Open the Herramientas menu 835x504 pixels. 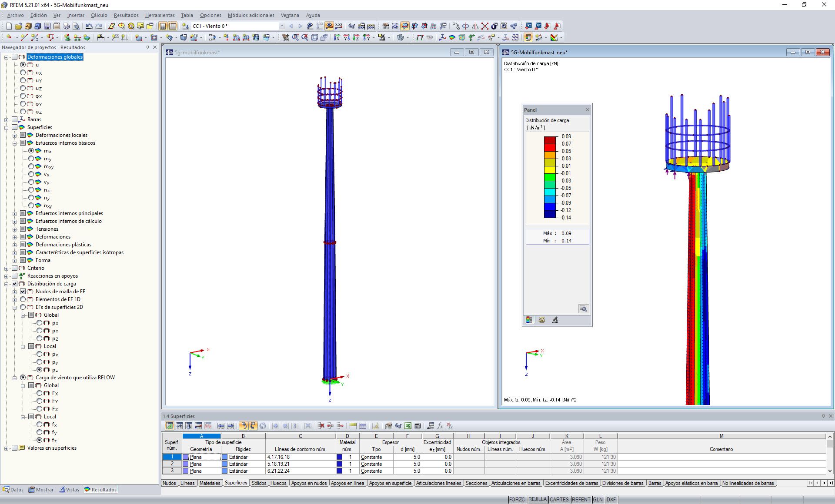160,15
